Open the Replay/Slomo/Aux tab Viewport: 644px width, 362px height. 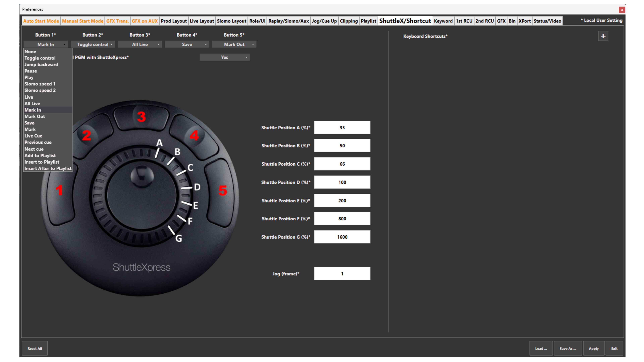click(288, 21)
